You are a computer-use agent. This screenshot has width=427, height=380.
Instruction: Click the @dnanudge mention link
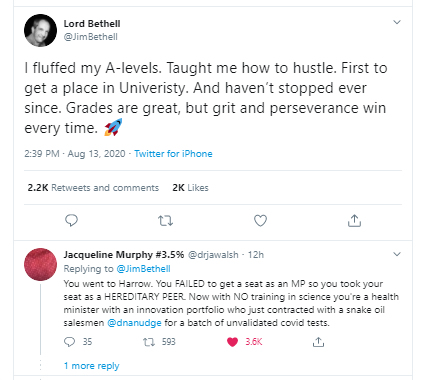(134, 323)
